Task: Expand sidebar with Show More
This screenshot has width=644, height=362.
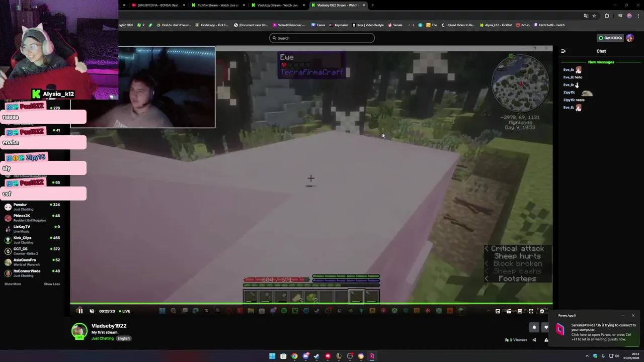Action: [13, 284]
